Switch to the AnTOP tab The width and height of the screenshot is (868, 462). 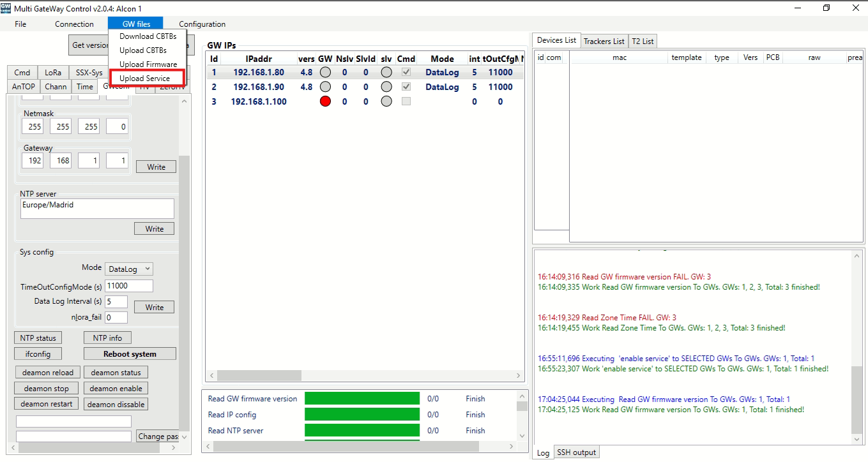[x=24, y=87]
